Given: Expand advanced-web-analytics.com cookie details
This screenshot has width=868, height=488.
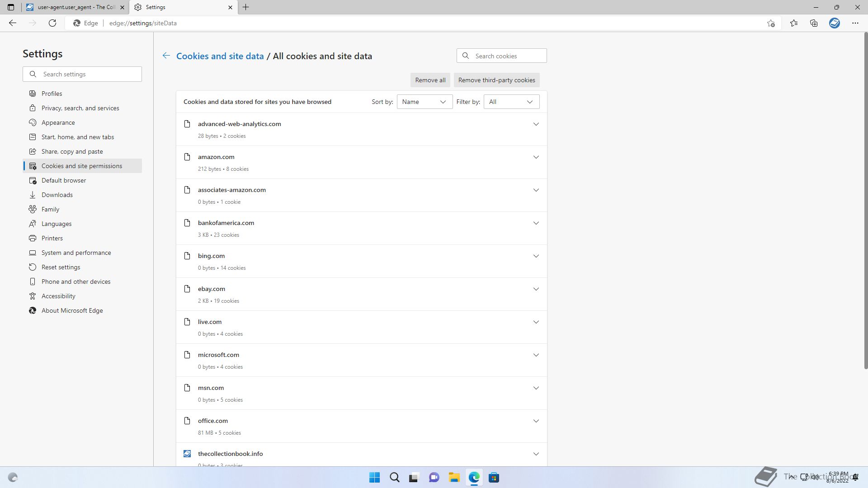Looking at the screenshot, I should click(x=536, y=124).
